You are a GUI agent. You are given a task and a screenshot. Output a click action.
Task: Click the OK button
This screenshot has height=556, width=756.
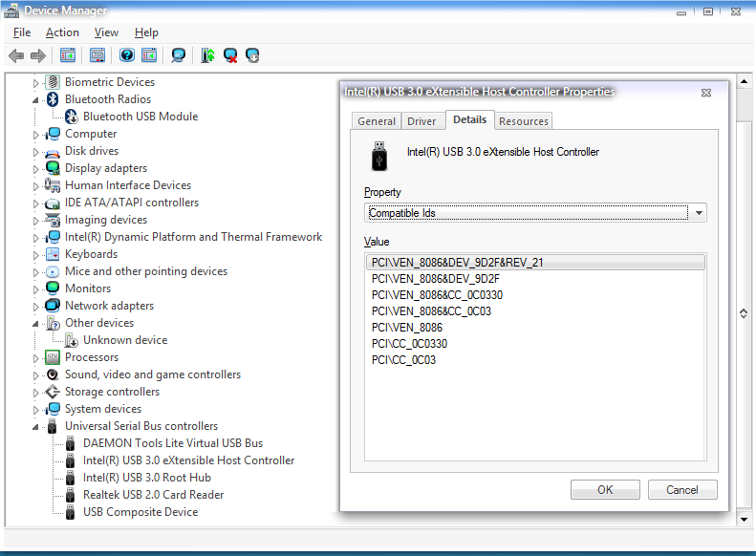point(605,490)
